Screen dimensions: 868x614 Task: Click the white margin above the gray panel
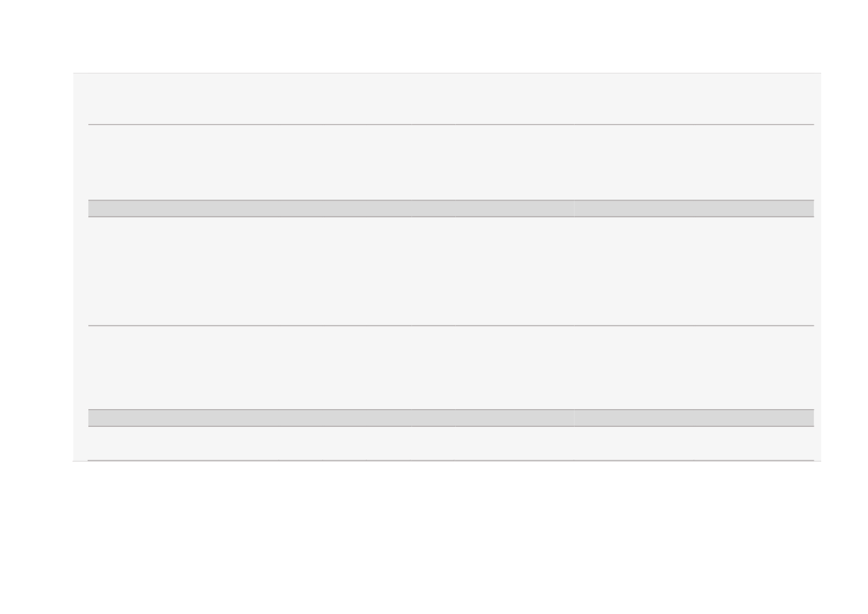click(x=434, y=36)
